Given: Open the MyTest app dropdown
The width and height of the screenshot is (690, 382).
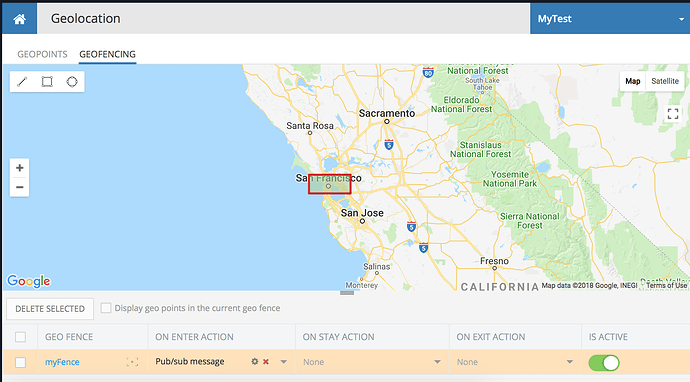Looking at the screenshot, I should (x=610, y=19).
